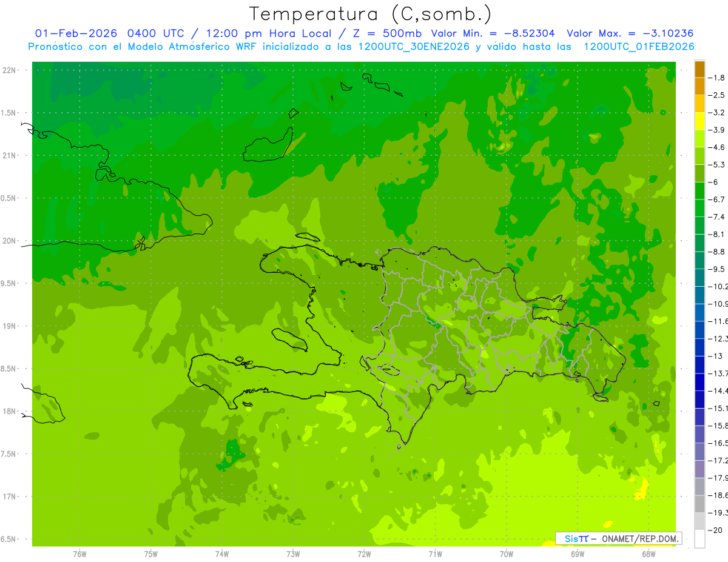The height and width of the screenshot is (562, 728).
Task: Click the 73W longitude axis label
Action: pyautogui.click(x=293, y=554)
